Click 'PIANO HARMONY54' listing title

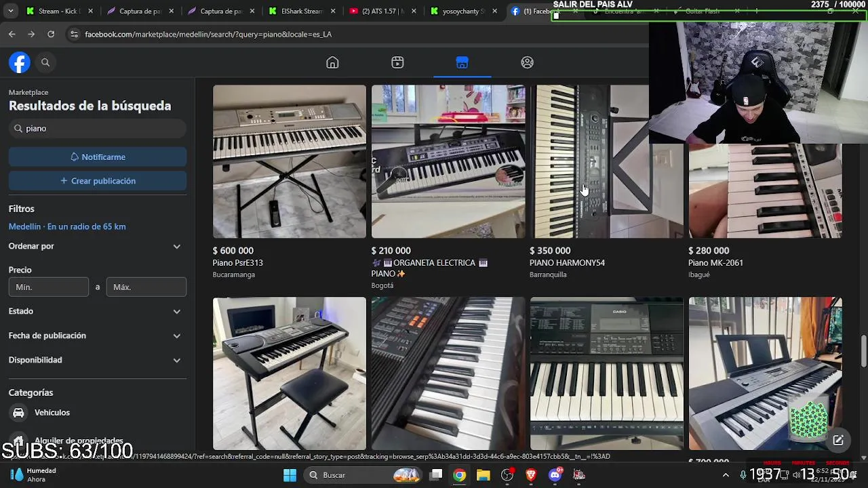coord(567,263)
